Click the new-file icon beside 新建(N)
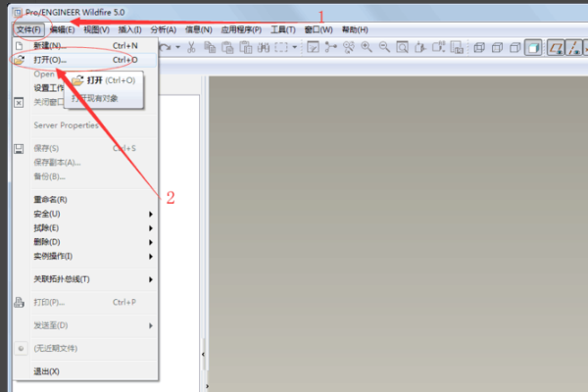The height and width of the screenshot is (392, 588). (18, 45)
